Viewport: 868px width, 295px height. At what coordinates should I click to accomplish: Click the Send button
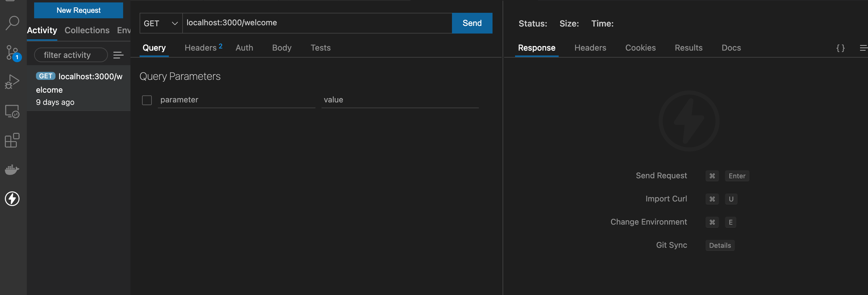click(x=472, y=23)
